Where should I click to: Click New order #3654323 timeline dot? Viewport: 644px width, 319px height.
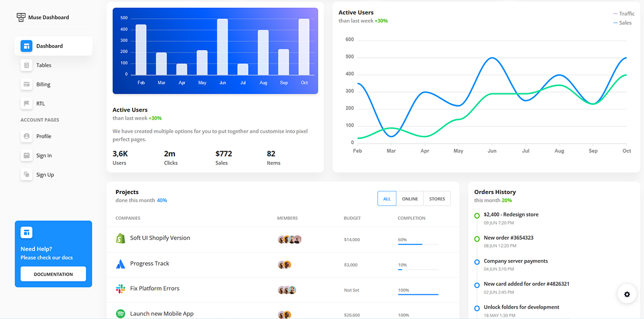click(477, 239)
